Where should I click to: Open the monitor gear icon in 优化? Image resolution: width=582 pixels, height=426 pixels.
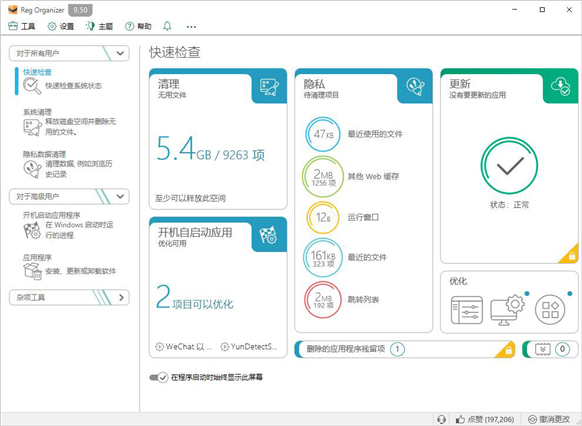507,310
